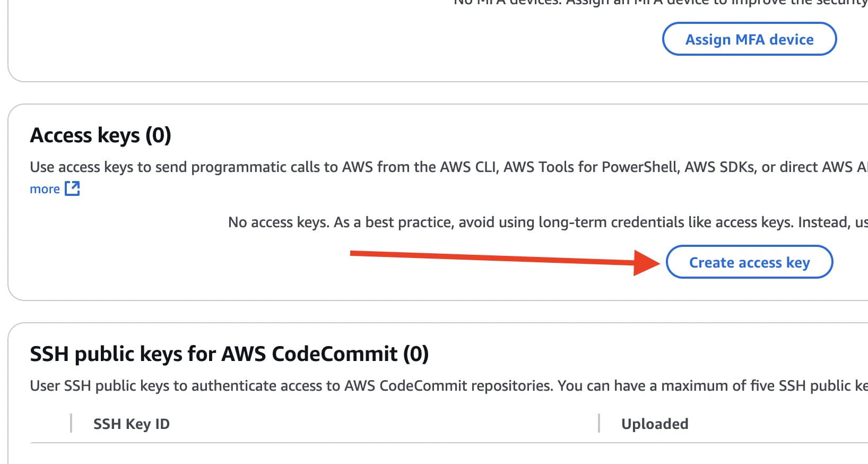
Task: Sort by the SSH Key ID column header
Action: pos(132,424)
